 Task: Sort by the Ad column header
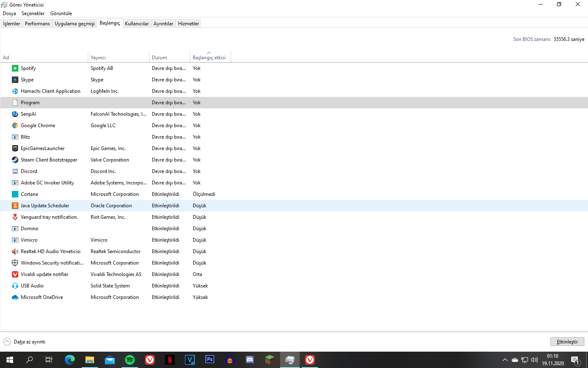[44, 58]
